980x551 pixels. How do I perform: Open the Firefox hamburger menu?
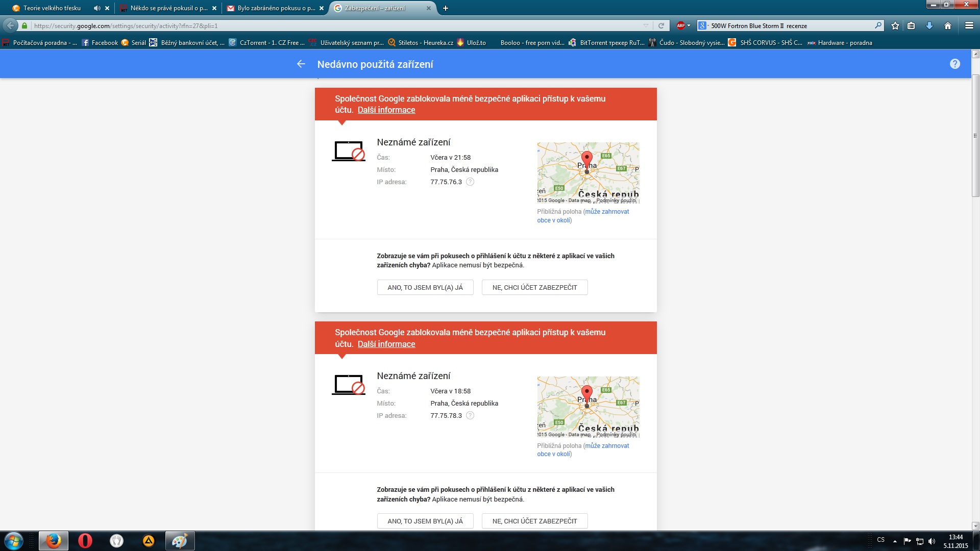click(969, 26)
